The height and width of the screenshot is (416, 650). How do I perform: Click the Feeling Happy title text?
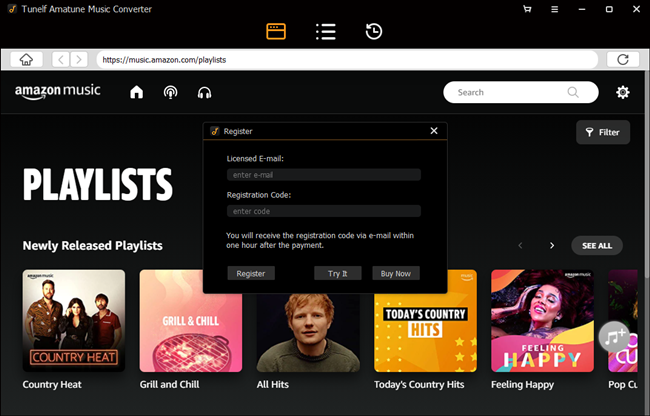tap(522, 385)
